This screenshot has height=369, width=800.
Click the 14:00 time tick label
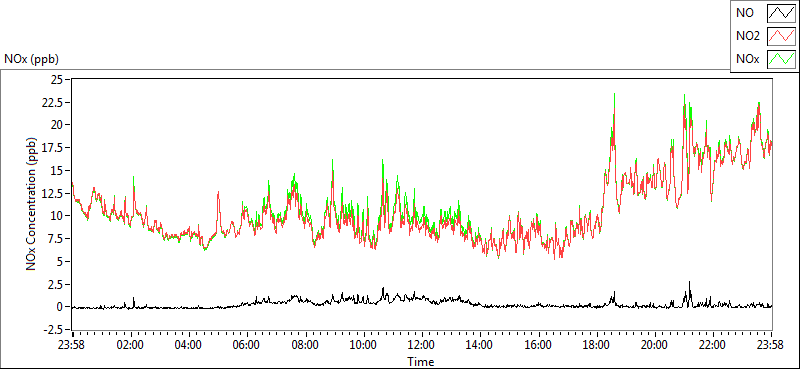pos(480,345)
